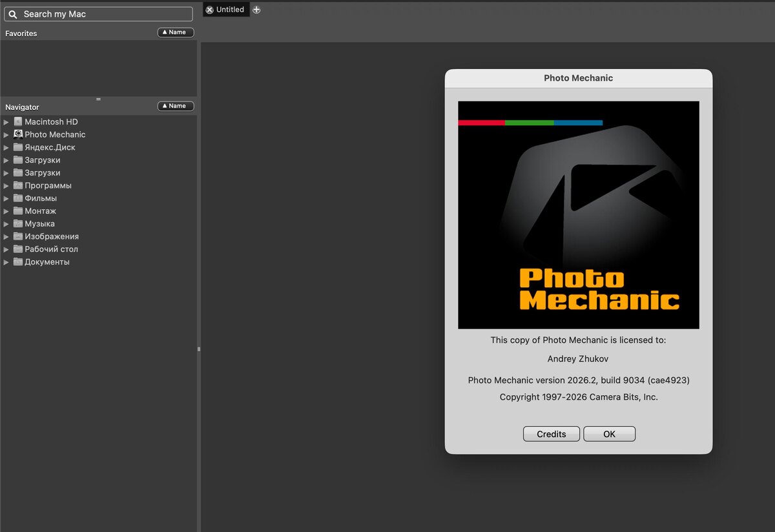Select the Документы row label
This screenshot has width=775, height=532.
tap(47, 262)
